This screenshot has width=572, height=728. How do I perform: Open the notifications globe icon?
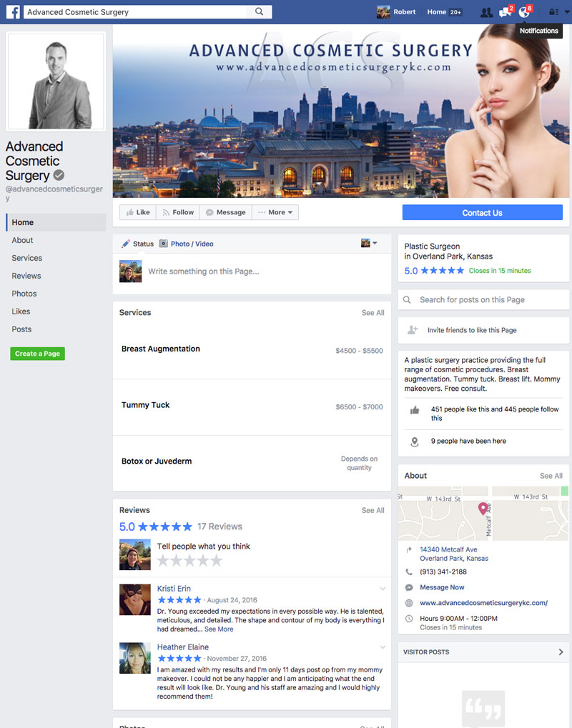click(x=525, y=11)
